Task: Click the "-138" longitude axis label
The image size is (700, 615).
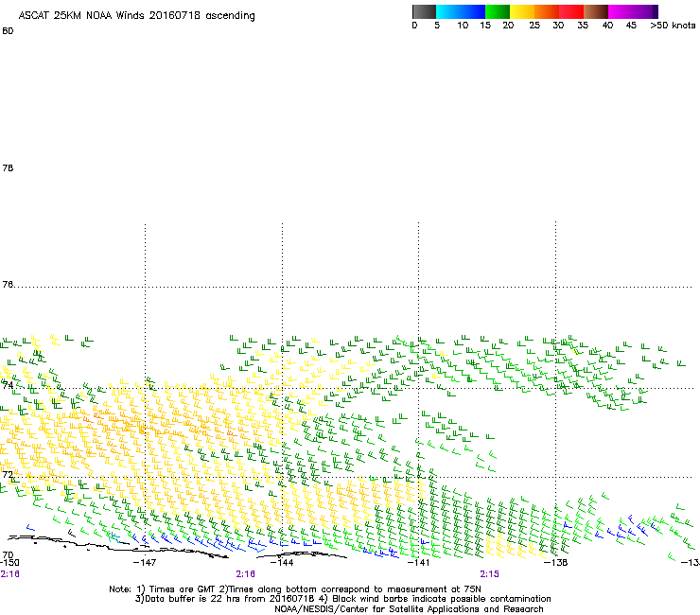Action: 556,563
